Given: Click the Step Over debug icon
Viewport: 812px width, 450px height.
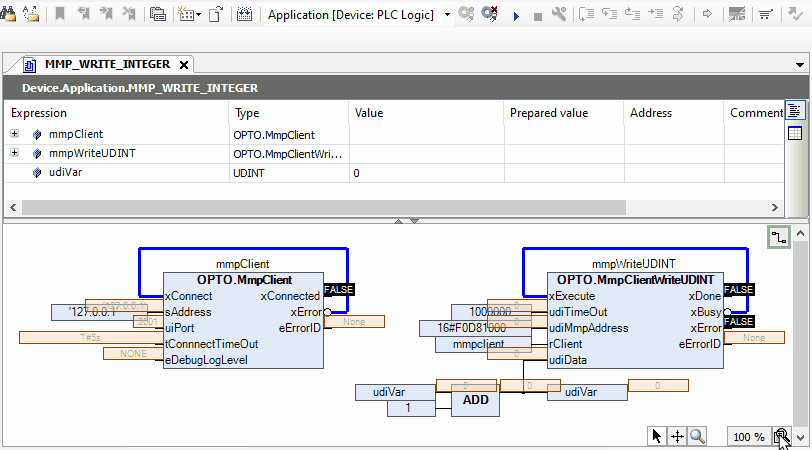Looking at the screenshot, I should point(586,14).
